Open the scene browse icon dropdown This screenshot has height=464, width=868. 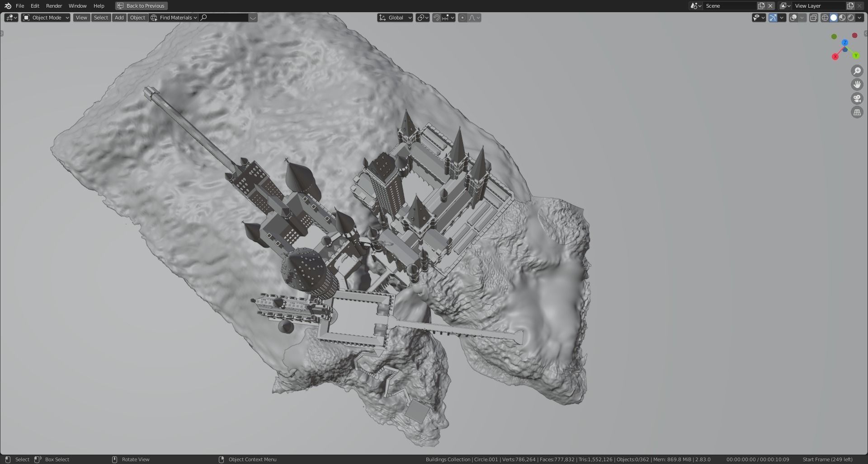(x=695, y=6)
